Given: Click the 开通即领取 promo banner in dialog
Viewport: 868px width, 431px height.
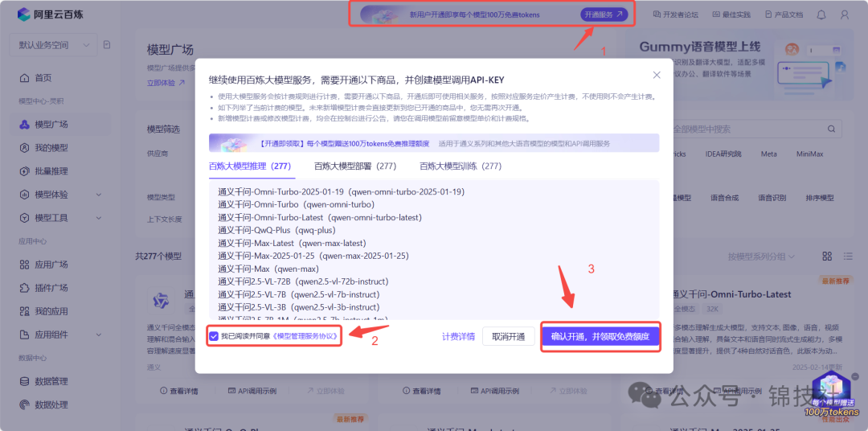Looking at the screenshot, I should click(434, 143).
